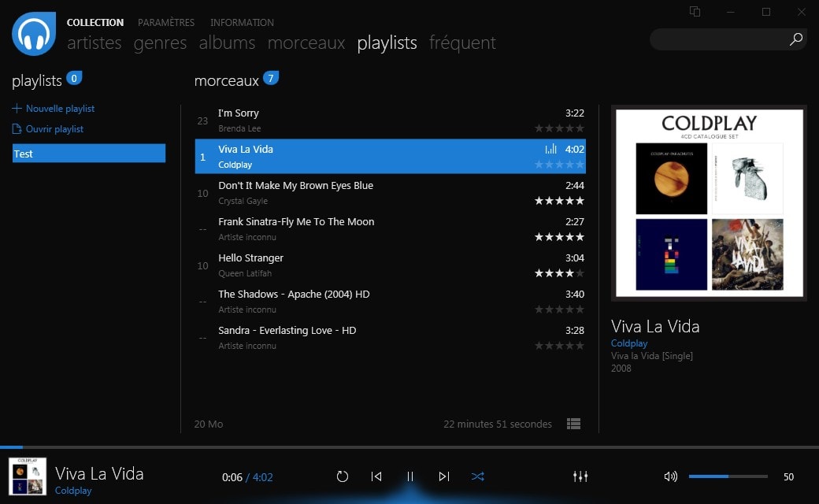Select the Hello Stranger track

pos(390,265)
